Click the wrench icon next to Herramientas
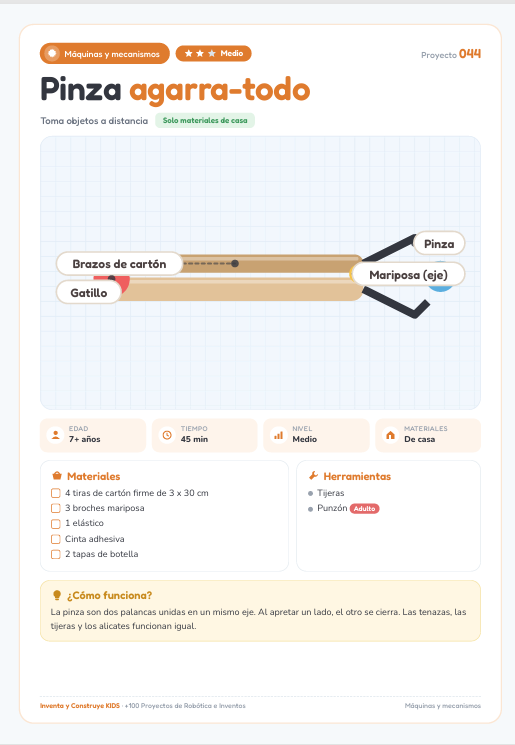This screenshot has width=515, height=745. (313, 476)
